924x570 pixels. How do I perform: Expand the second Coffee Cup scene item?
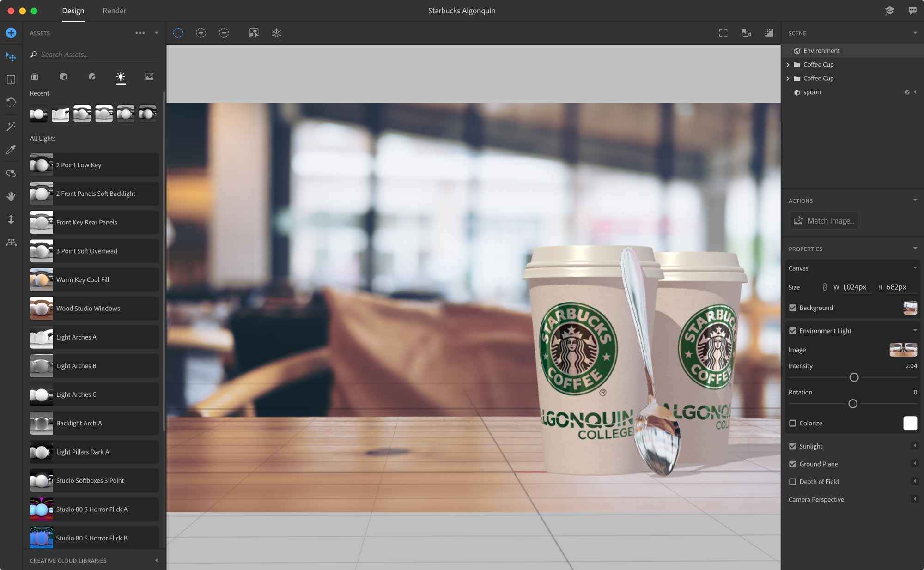pos(787,78)
